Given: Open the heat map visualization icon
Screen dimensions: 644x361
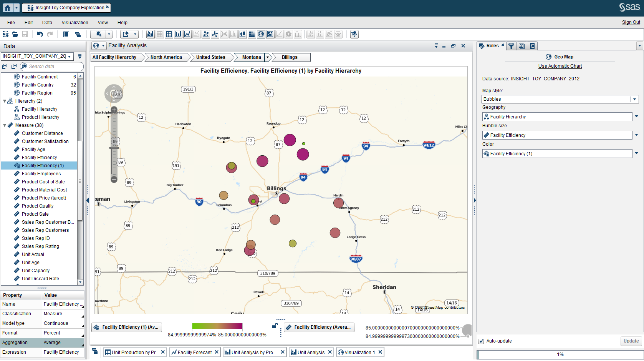Looking at the screenshot, I should (252, 34).
